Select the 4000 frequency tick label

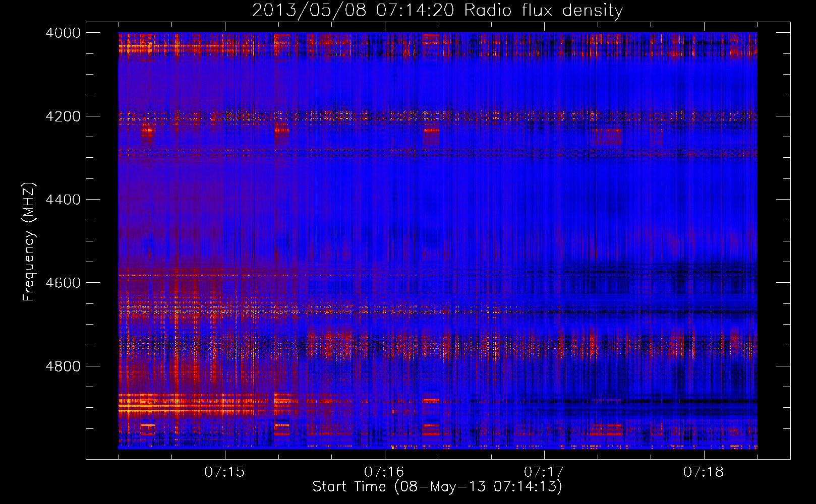[63, 33]
